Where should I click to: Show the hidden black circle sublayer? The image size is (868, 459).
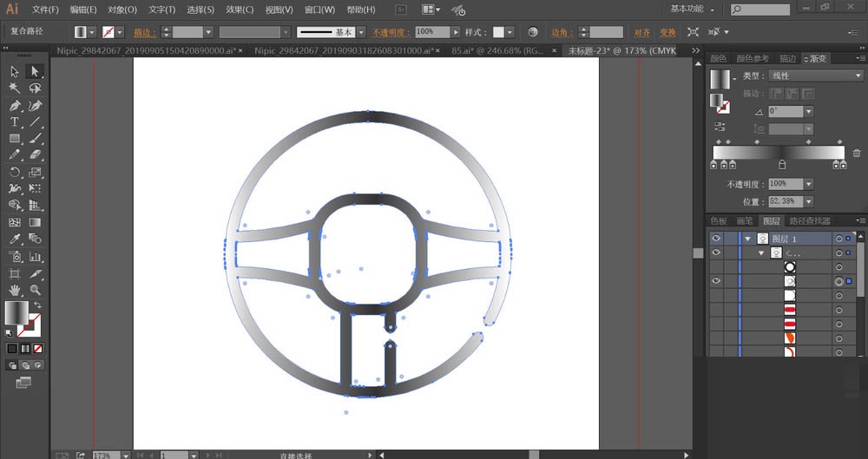(x=716, y=267)
